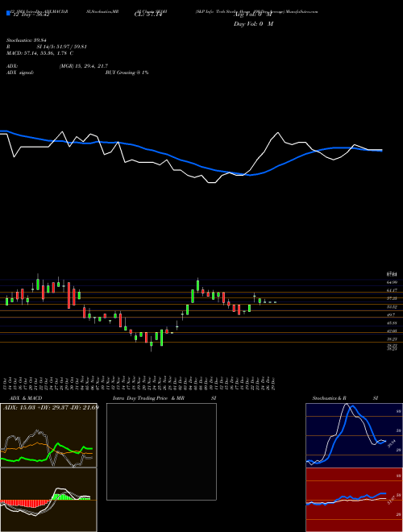The width and height of the screenshot is (403, 532).
Task: Open the Stochastics blue mini chart
Action: 354,435
